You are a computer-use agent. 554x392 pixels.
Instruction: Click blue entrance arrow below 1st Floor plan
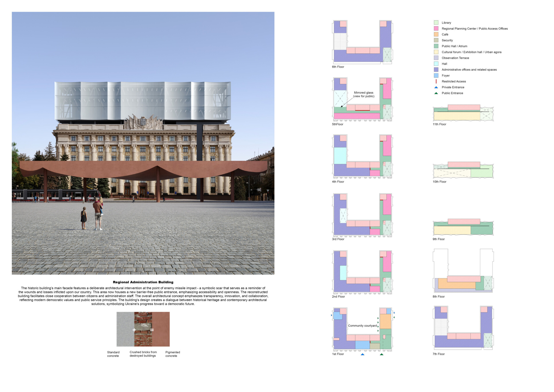coord(362,354)
